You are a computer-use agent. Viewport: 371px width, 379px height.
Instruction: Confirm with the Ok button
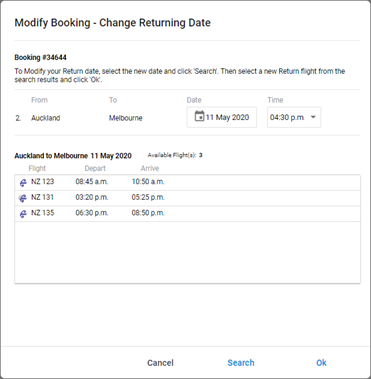point(321,363)
